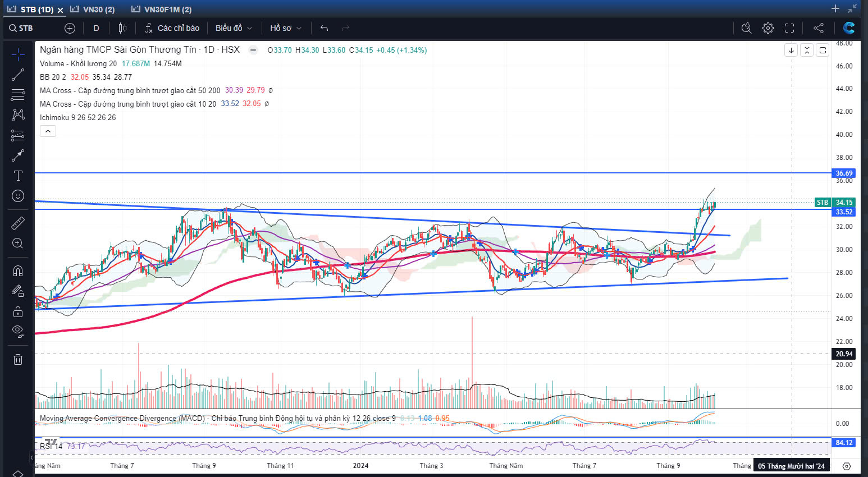The width and height of the screenshot is (868, 477).
Task: Open the emoji icons tool
Action: point(18,196)
